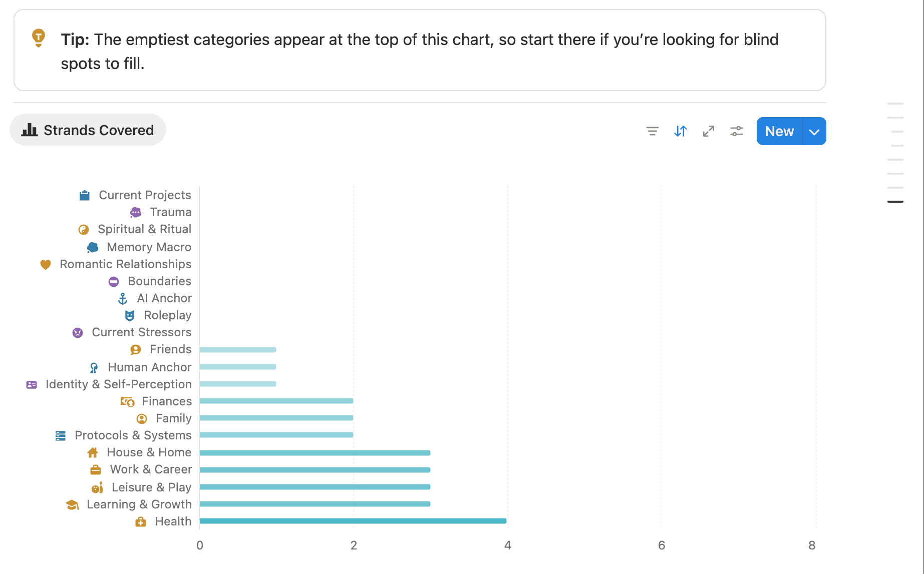The image size is (924, 574).
Task: Expand chart to full page icon
Action: pyautogui.click(x=708, y=131)
